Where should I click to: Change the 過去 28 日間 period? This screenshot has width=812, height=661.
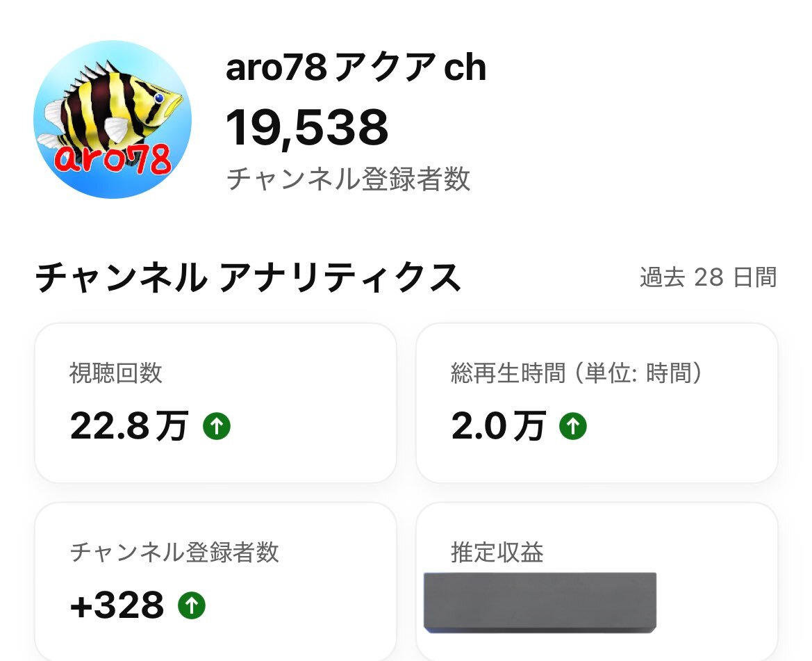(x=707, y=277)
